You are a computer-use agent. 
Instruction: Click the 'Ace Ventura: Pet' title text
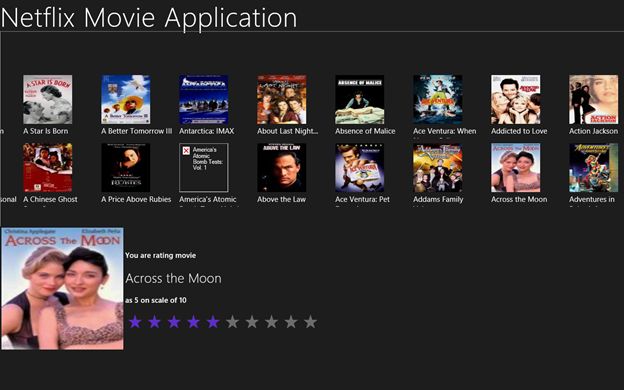pos(362,199)
